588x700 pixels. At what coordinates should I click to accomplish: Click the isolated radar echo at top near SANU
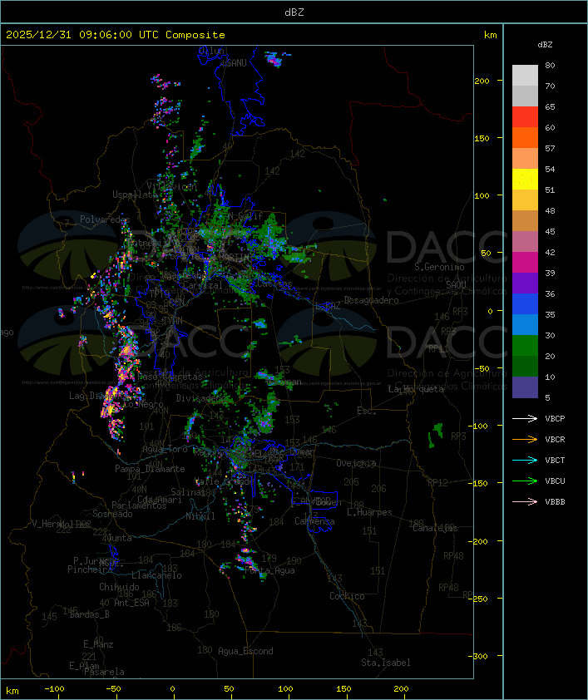(275, 59)
